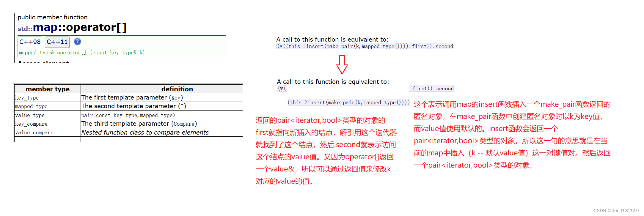Select the value_compare table cell
Image resolution: width=644 pixels, height=216 pixels.
(48, 132)
